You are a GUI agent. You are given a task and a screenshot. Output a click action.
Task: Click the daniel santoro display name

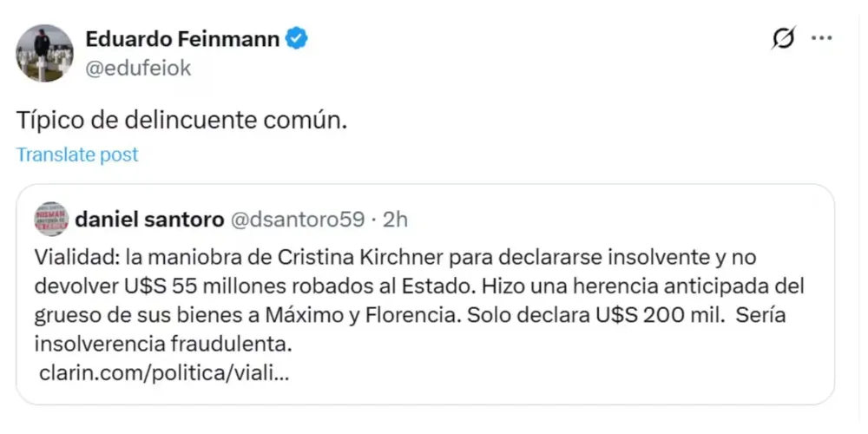point(148,219)
